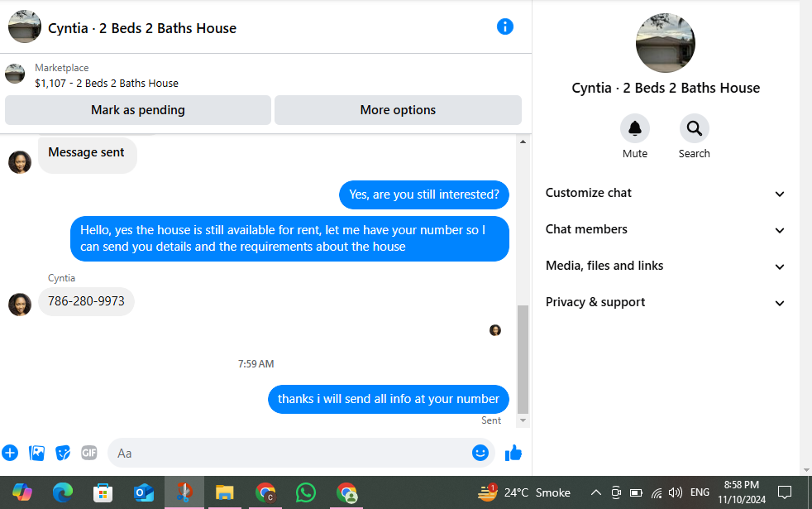Expand the Chat members section

[665, 229]
